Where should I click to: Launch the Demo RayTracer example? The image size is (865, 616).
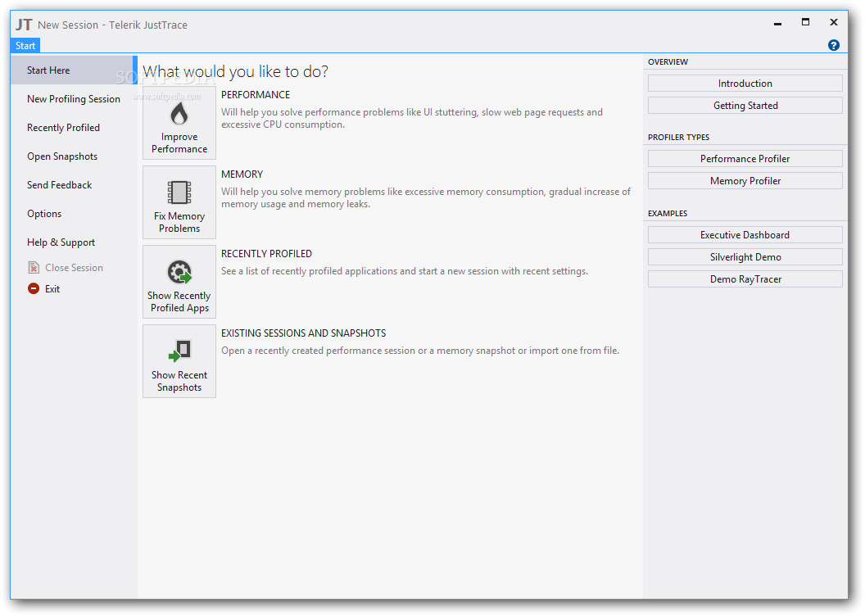[745, 279]
